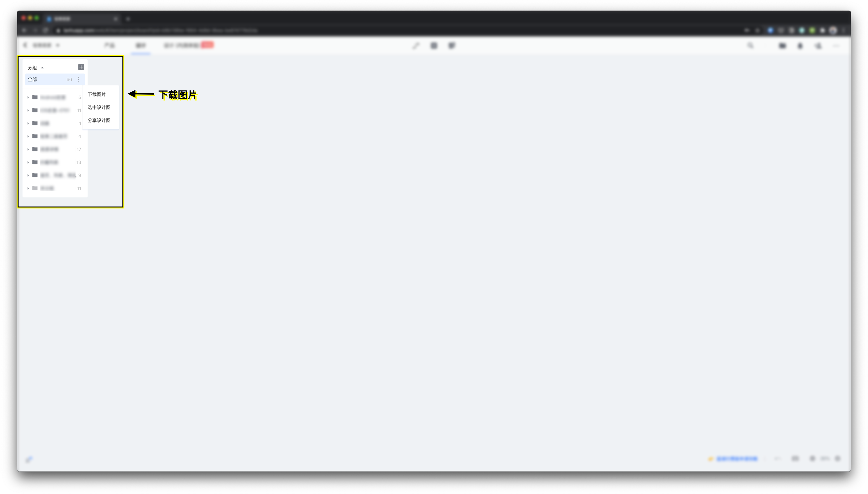Screen dimensions: 868x494
Task: Click the blue link at the bottom right
Action: (x=736, y=459)
